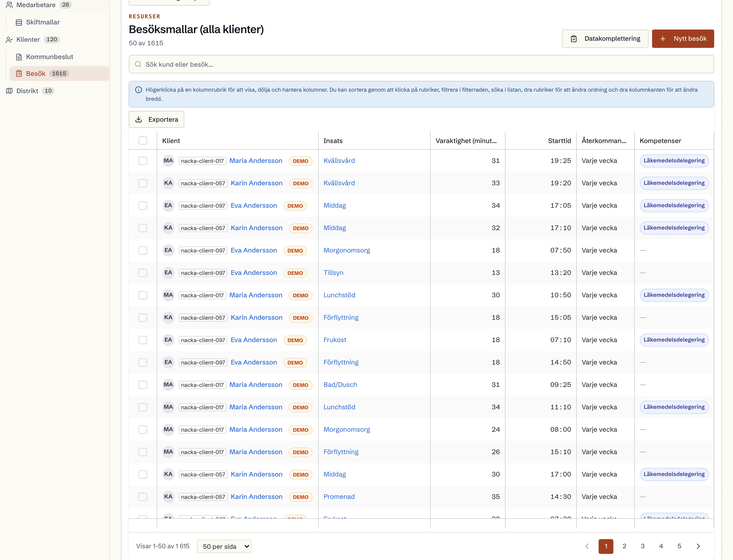
Task: Open the 50 per sida page size dropdown
Action: [x=224, y=546]
